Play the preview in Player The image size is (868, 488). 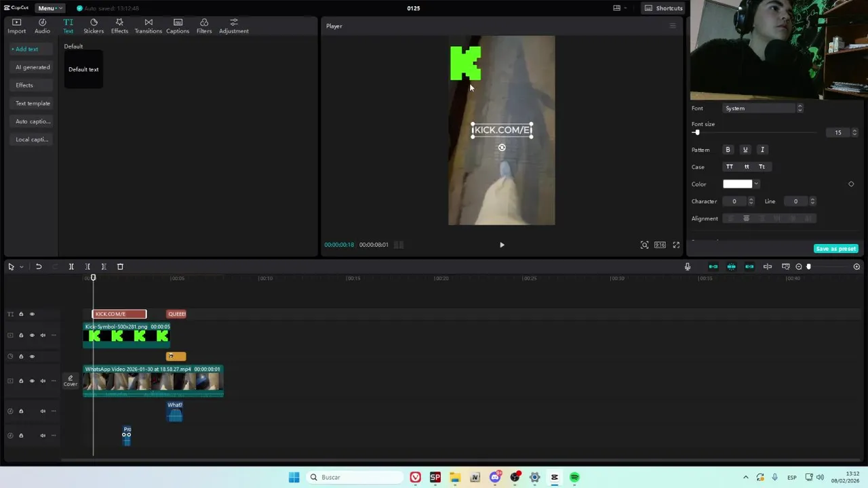(502, 245)
